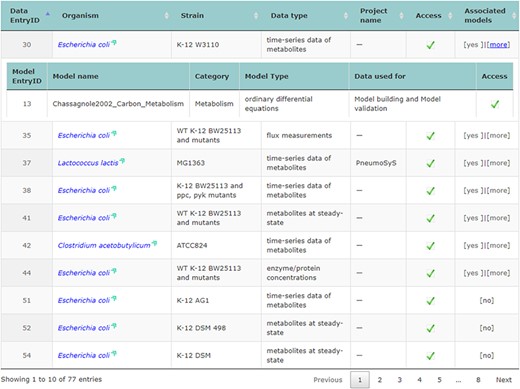Click access checkmark for data entry 30
Screen dimensions: 520x389
[x=431, y=45]
